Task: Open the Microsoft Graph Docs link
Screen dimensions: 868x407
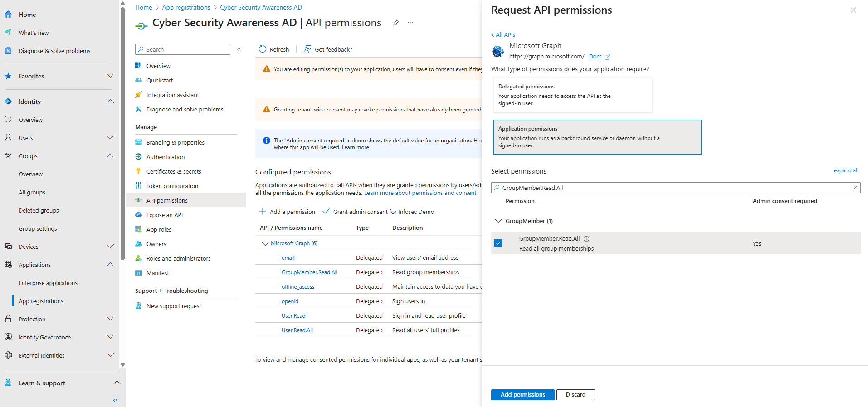Action: 595,56
